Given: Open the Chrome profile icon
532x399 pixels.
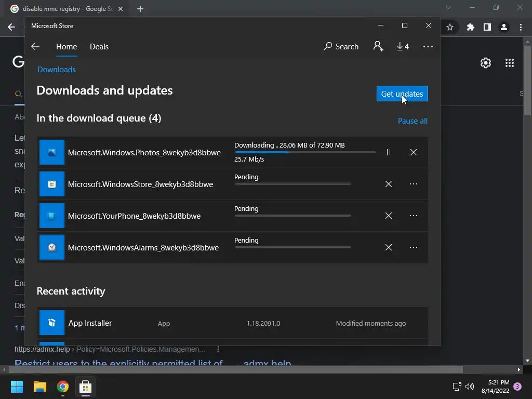Looking at the screenshot, I should pyautogui.click(x=504, y=27).
